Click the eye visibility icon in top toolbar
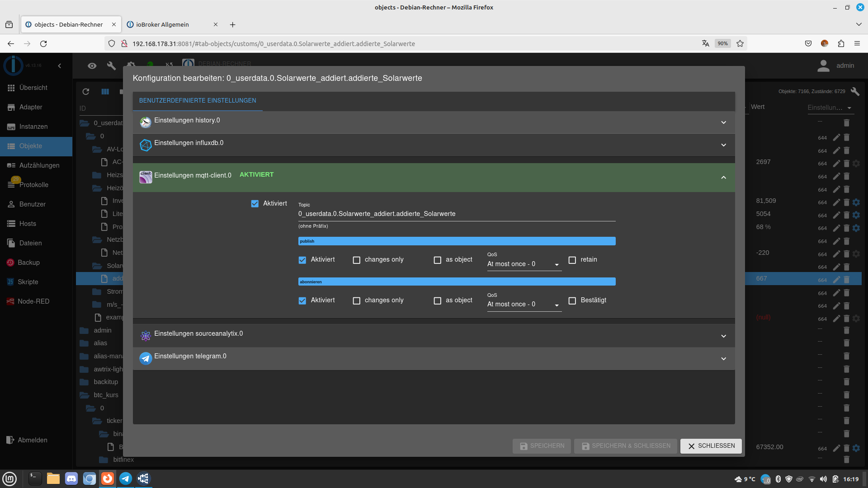The height and width of the screenshot is (488, 868). (x=92, y=66)
